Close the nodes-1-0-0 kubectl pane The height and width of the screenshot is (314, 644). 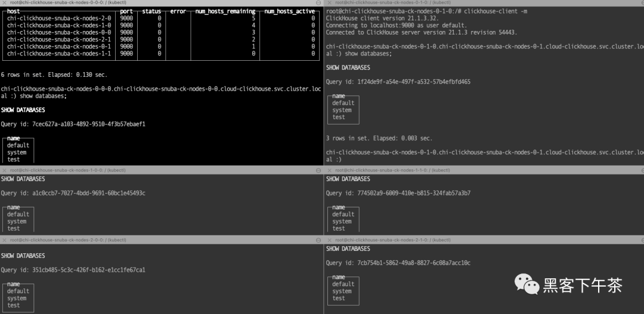tap(4, 170)
